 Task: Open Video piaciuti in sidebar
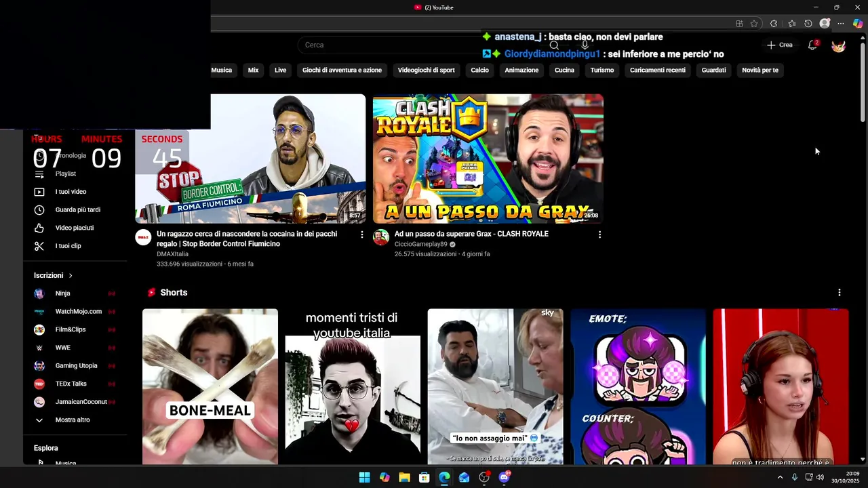click(x=75, y=228)
